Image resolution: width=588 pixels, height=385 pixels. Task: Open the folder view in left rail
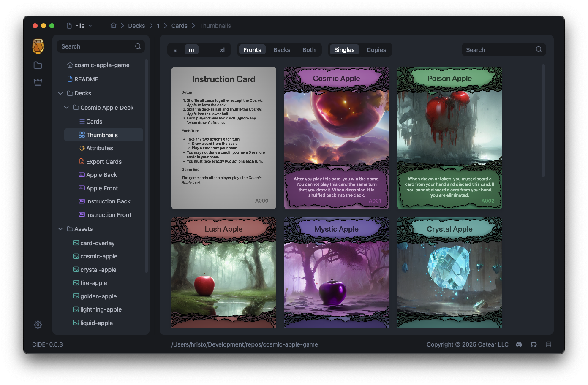(x=38, y=65)
